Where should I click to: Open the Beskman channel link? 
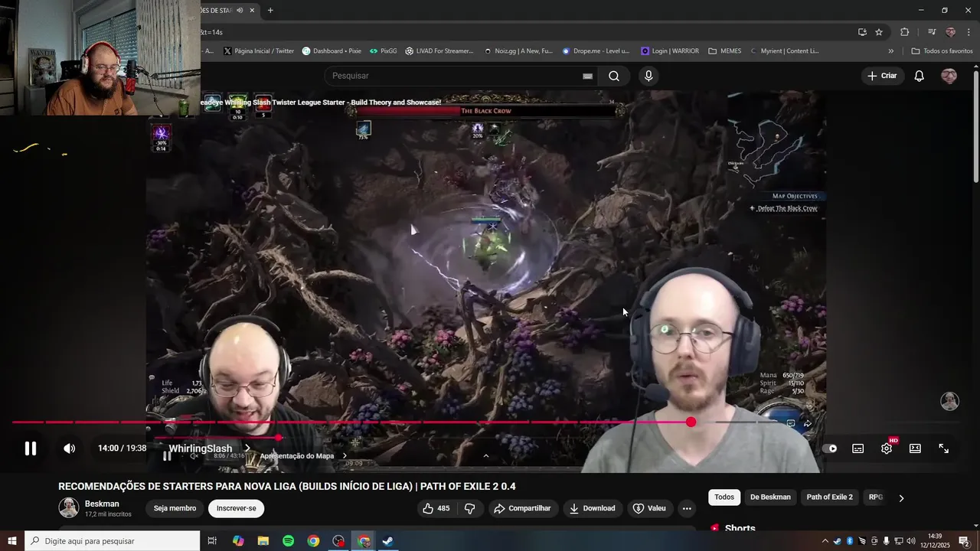coord(102,504)
